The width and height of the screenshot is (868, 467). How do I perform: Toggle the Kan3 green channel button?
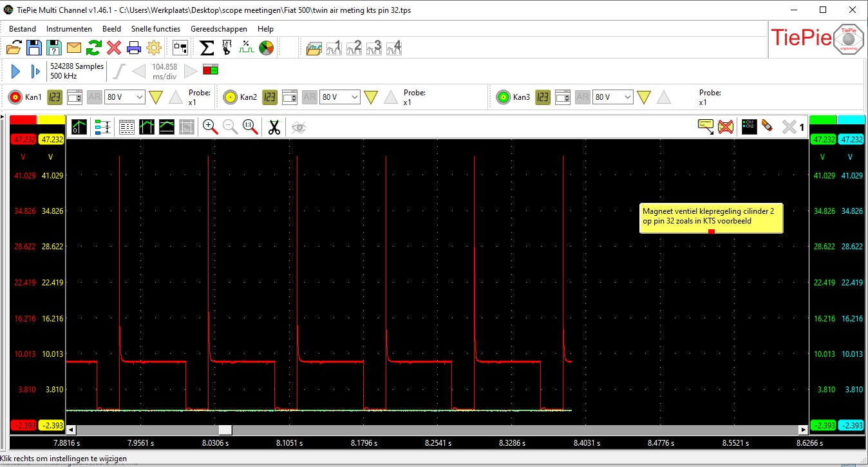pos(503,97)
